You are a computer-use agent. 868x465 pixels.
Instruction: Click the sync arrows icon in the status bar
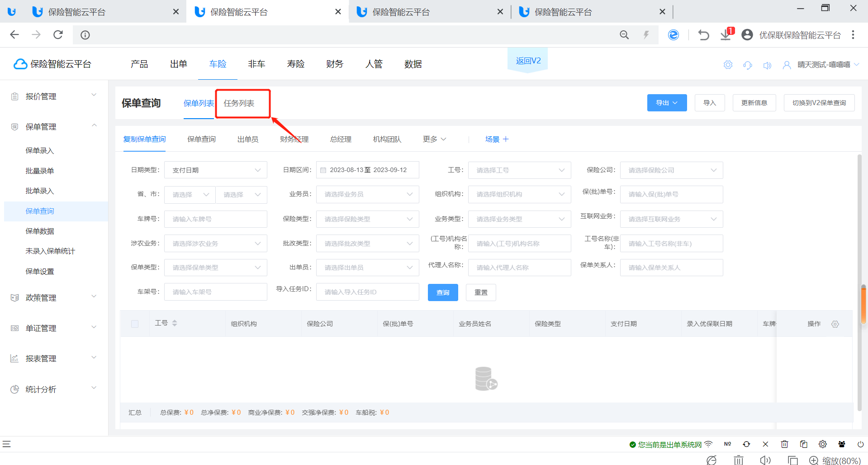[746, 444]
